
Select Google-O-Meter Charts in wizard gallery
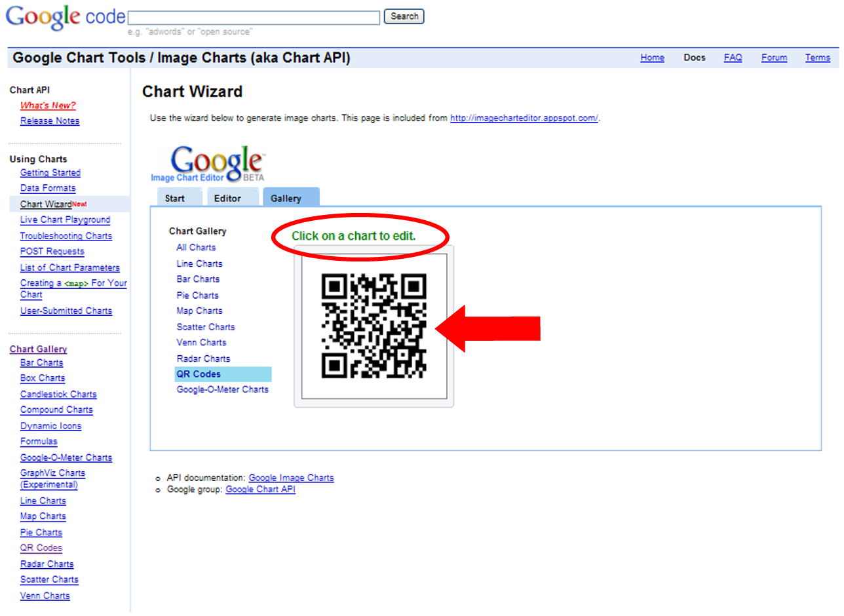click(x=222, y=390)
